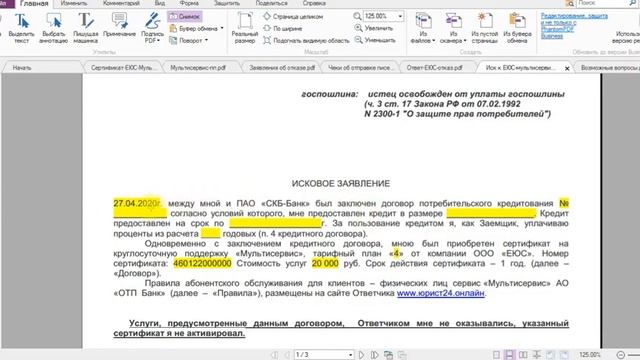Screen dimensions: 640x360
Task: Click status bar zoom-out minus button
Action: (621, 355)
